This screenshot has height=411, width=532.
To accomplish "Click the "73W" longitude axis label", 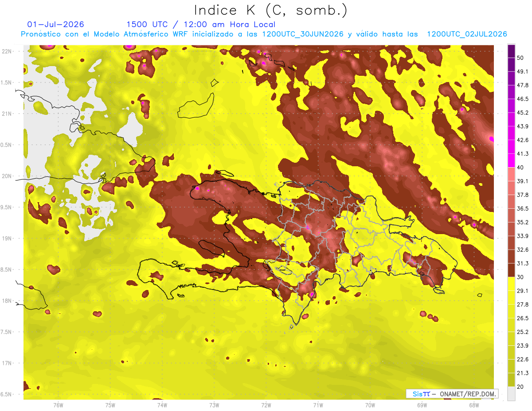I will point(214,405).
